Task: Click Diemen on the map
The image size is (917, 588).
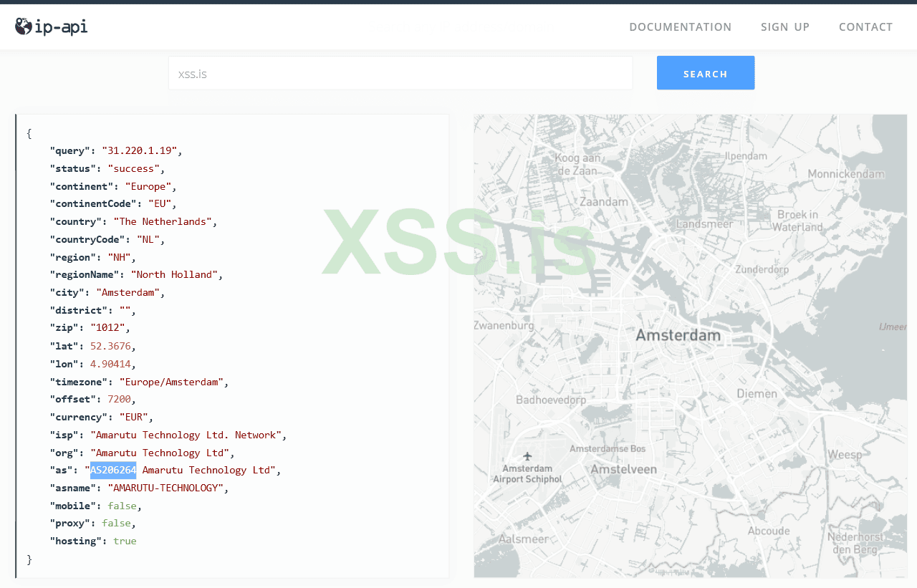Action: (757, 393)
